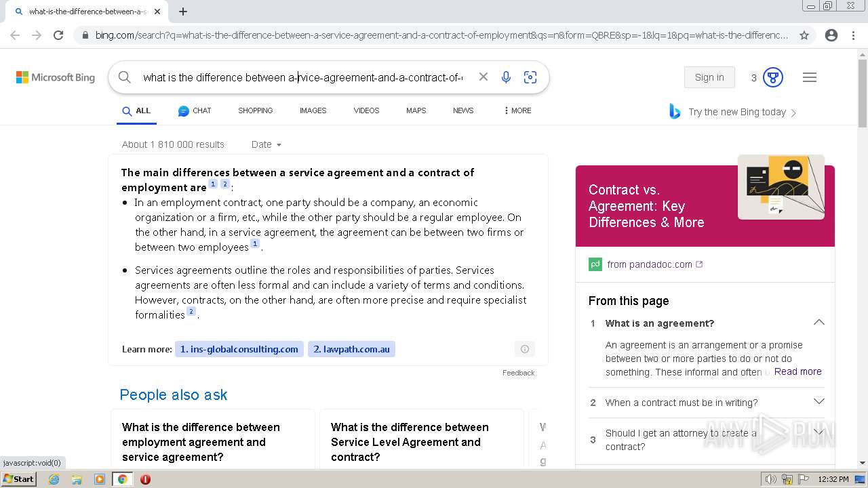This screenshot has height=488, width=868.
Task: Collapse 'What is an agreement?' section
Action: [x=819, y=323]
